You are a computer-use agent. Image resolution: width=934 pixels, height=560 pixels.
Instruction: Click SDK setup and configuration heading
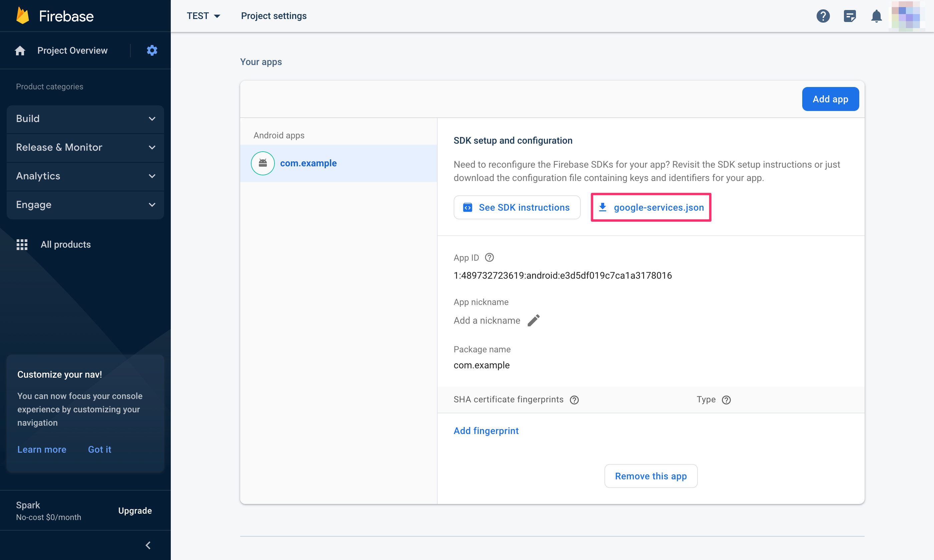[513, 140]
